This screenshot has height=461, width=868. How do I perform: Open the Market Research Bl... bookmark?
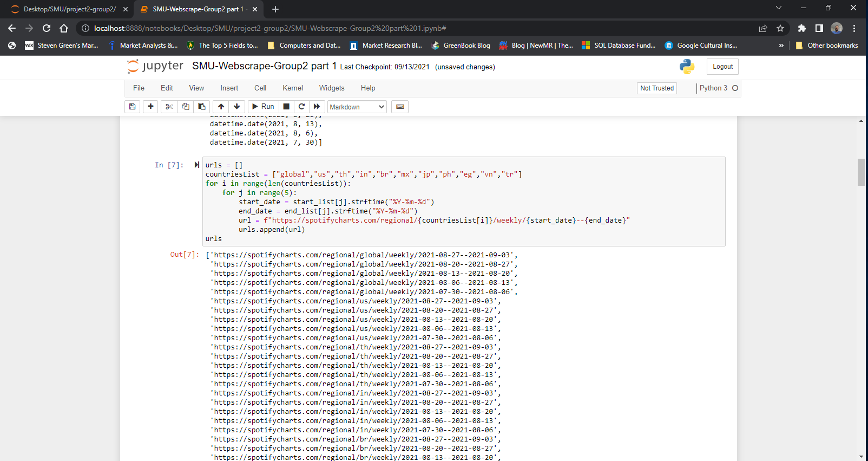[x=386, y=46]
